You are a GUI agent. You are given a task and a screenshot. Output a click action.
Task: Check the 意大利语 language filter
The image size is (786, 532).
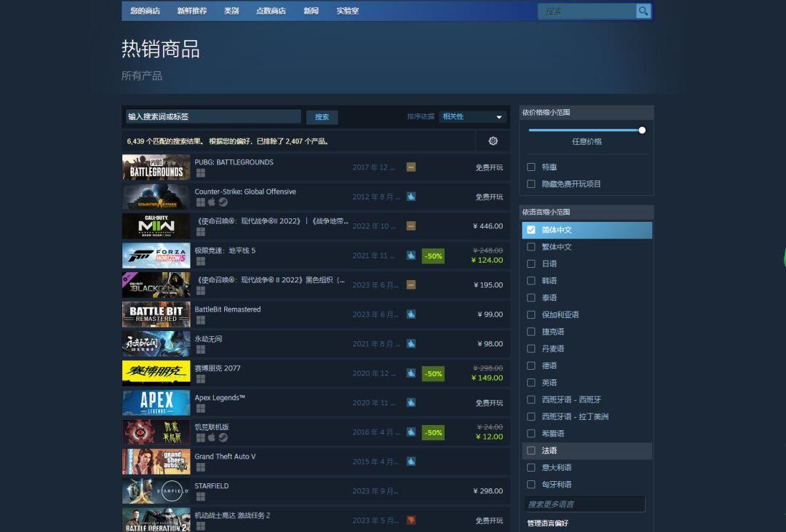[531, 467]
